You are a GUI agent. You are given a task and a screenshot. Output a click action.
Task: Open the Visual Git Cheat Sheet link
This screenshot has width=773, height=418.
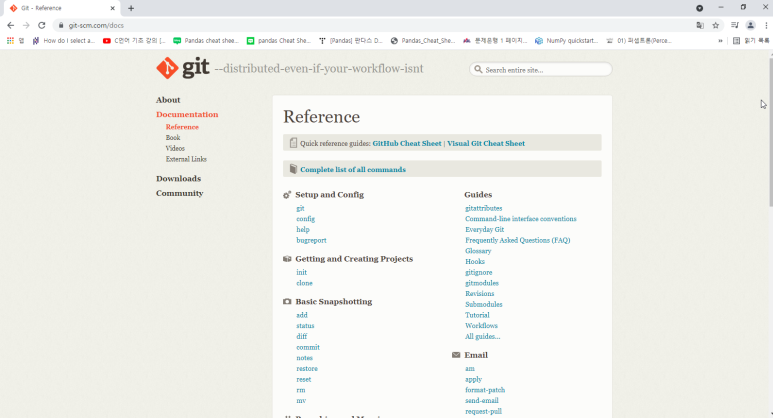486,143
